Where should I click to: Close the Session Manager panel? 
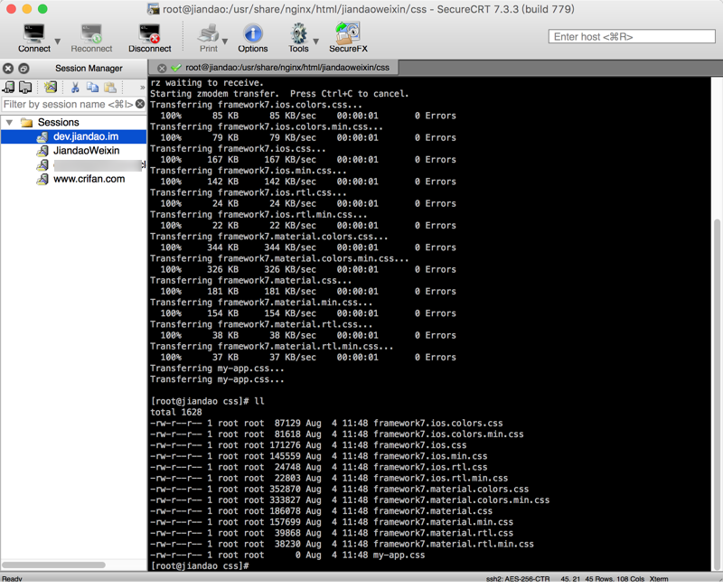[x=8, y=69]
